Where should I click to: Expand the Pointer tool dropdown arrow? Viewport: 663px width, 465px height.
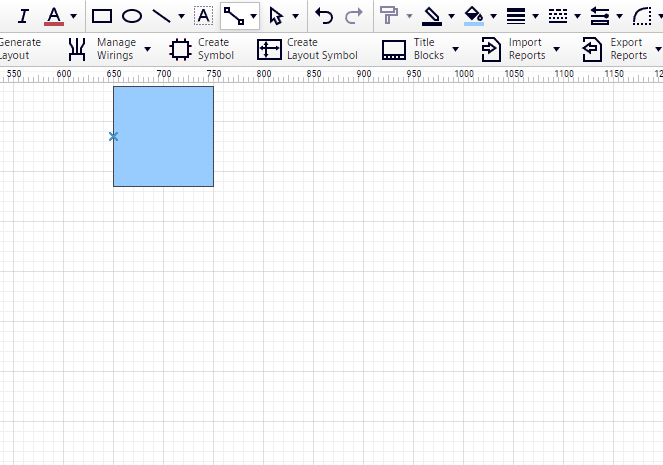click(296, 16)
